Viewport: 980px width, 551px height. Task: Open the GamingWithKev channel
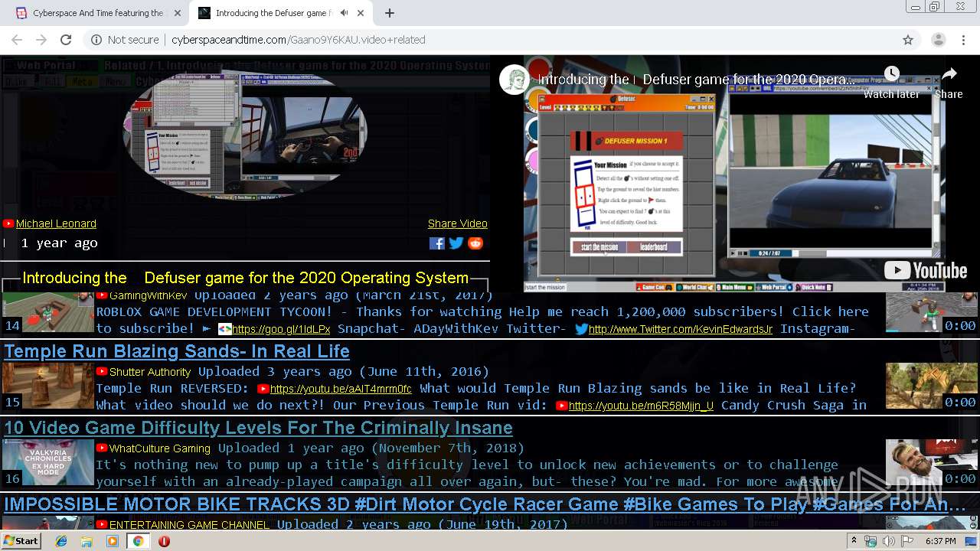pyautogui.click(x=148, y=295)
